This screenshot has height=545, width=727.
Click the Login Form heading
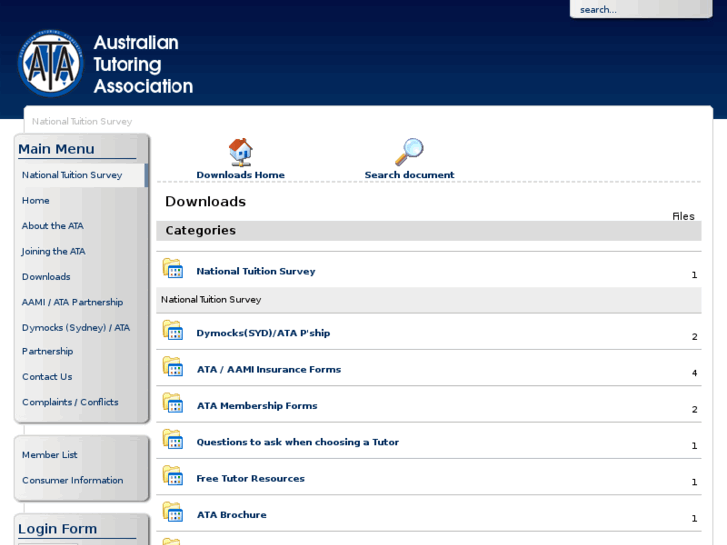click(57, 529)
